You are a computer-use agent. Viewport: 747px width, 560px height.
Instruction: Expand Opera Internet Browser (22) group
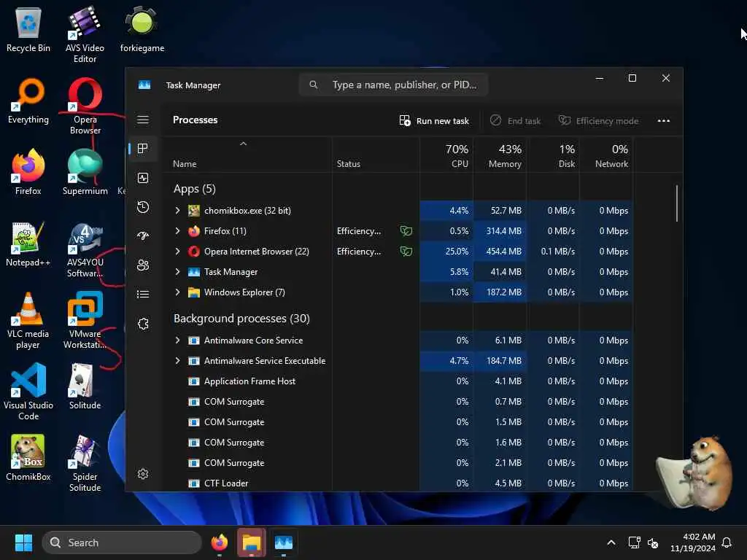(x=177, y=251)
